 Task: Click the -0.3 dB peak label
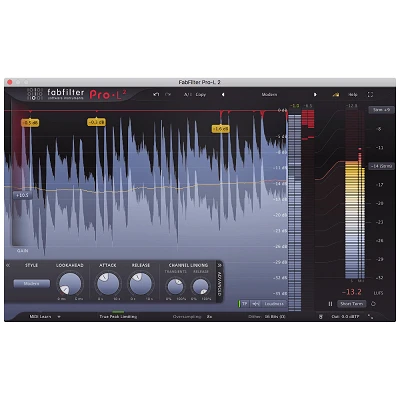point(97,122)
